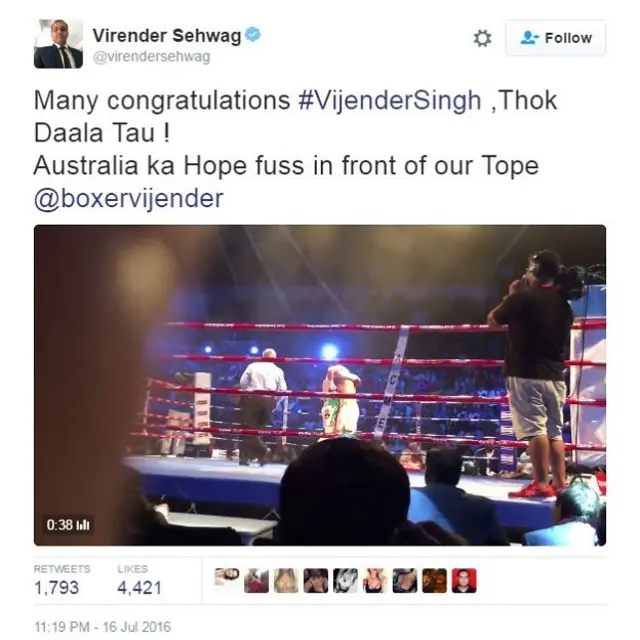Screen dimensions: 640x640
Task: Open the second liker avatar in red
Action: point(257,580)
